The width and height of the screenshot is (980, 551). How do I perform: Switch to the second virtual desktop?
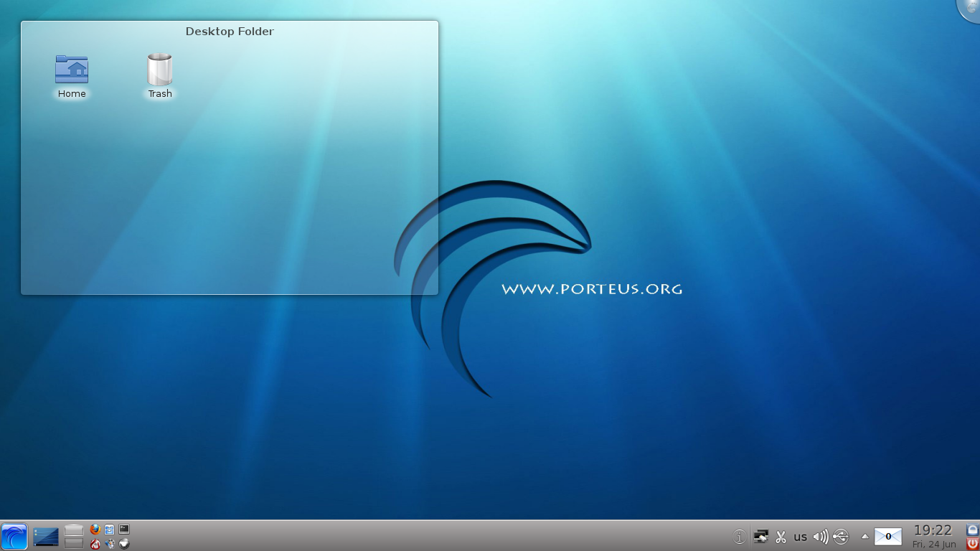pos(72,543)
